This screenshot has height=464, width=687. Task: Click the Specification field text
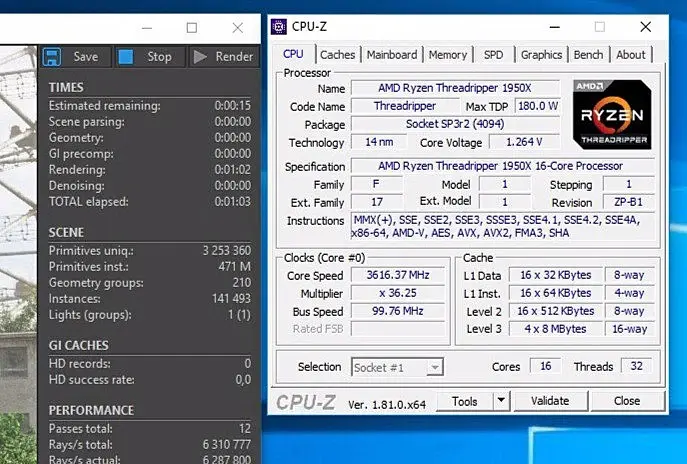coord(503,166)
